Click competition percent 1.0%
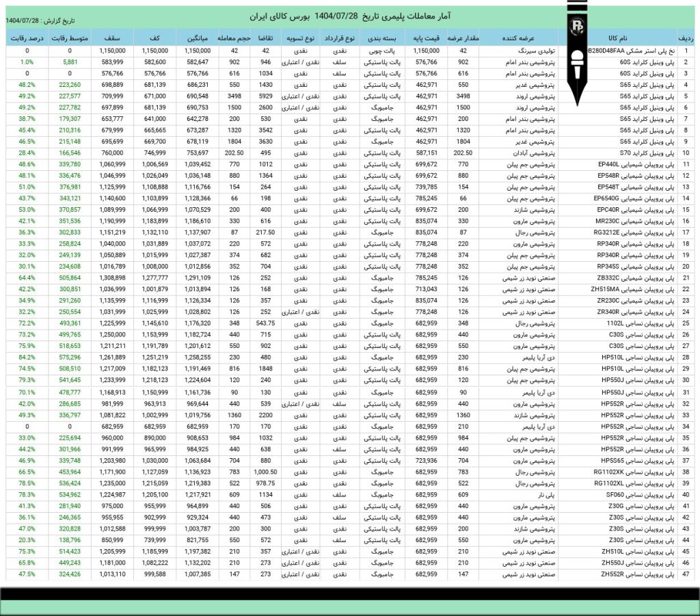Screen dimensions: 700x616 click(27, 62)
